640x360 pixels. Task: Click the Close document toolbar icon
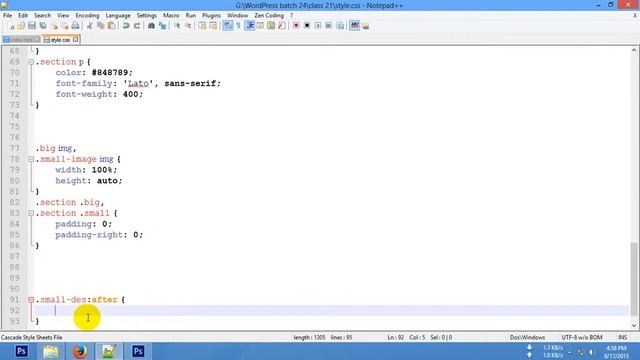click(x=54, y=26)
